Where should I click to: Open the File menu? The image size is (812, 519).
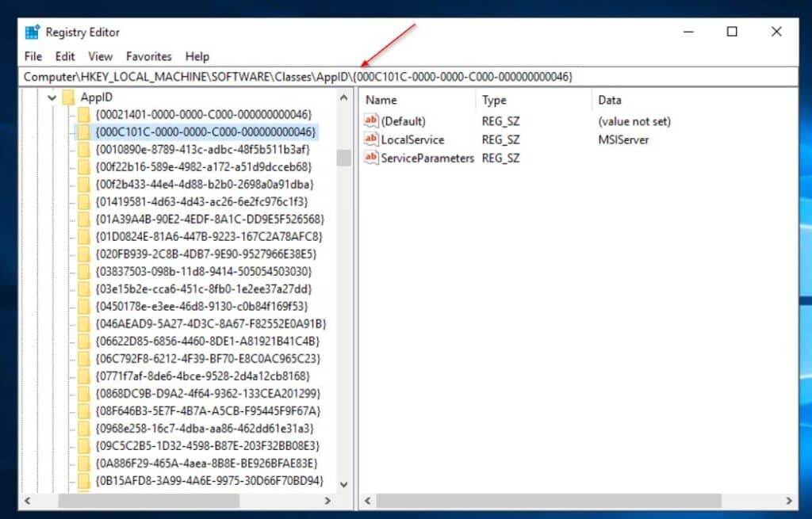[x=33, y=56]
